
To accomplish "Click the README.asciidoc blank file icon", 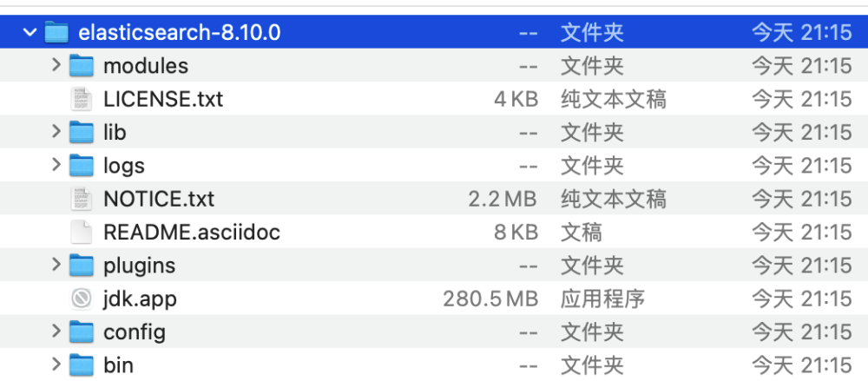I will point(81,232).
